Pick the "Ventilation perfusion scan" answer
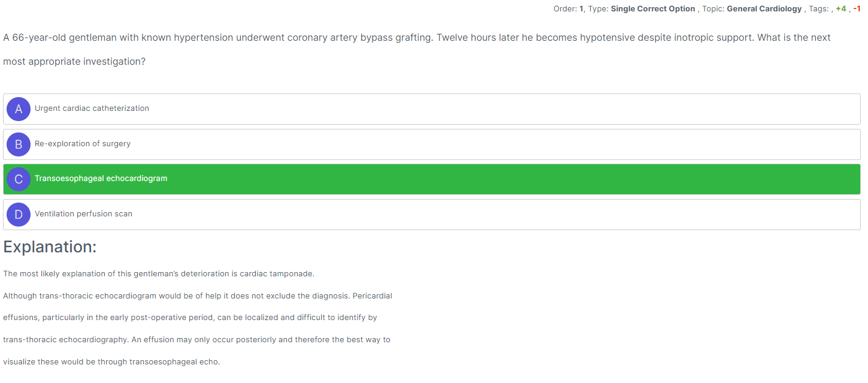The width and height of the screenshot is (868, 383). pyautogui.click(x=83, y=214)
